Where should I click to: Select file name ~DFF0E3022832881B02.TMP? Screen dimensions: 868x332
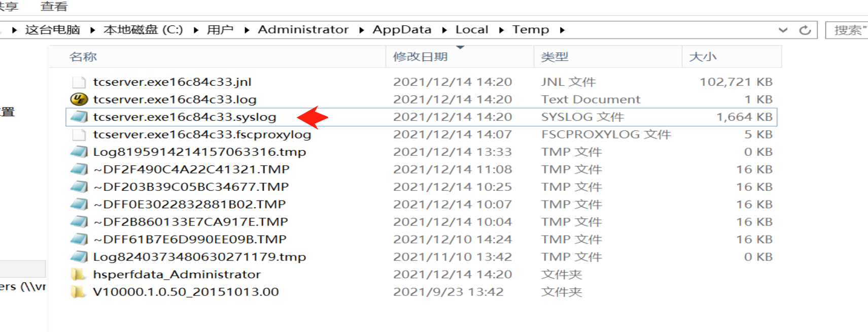tap(189, 204)
